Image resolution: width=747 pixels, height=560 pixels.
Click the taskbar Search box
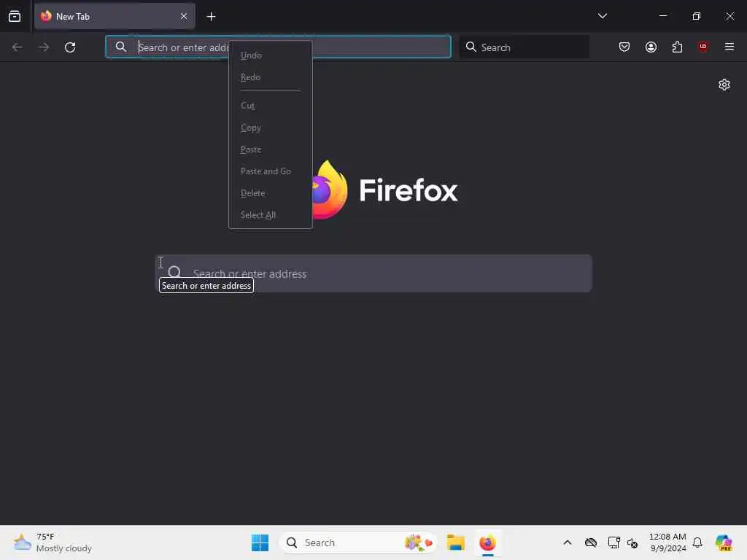coord(358,542)
